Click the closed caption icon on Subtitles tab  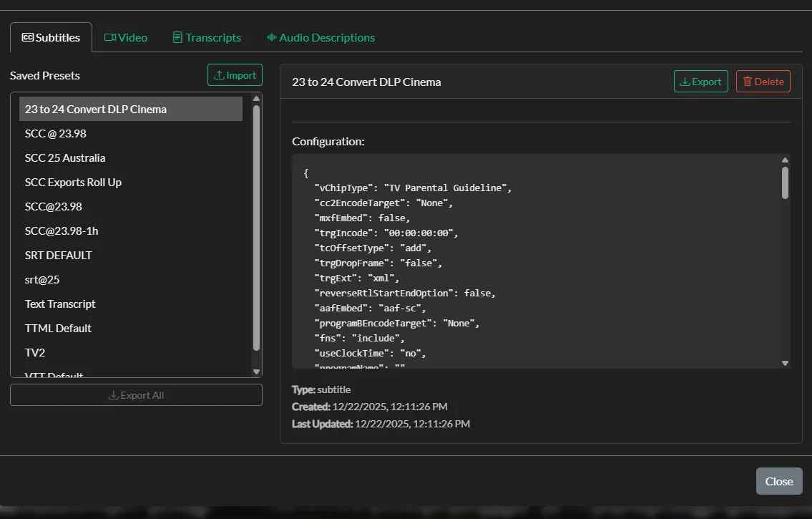click(x=27, y=37)
